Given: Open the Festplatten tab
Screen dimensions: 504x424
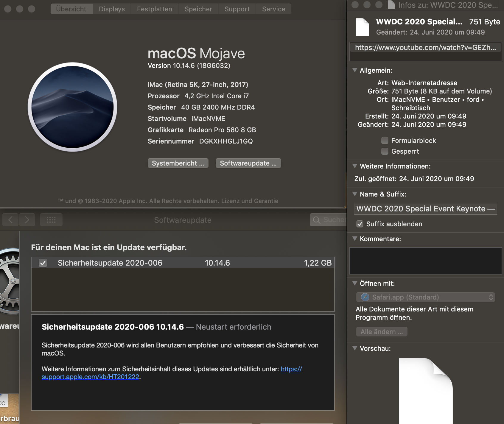Looking at the screenshot, I should (155, 9).
